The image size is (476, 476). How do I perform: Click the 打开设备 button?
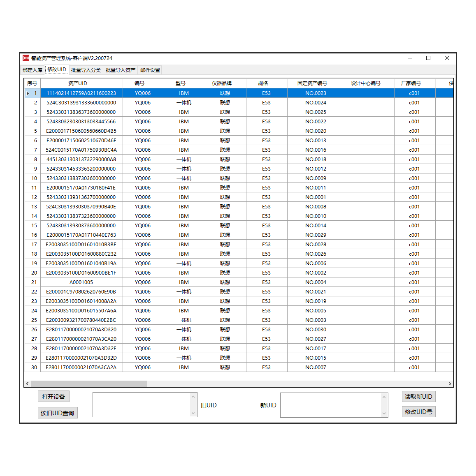(x=53, y=397)
